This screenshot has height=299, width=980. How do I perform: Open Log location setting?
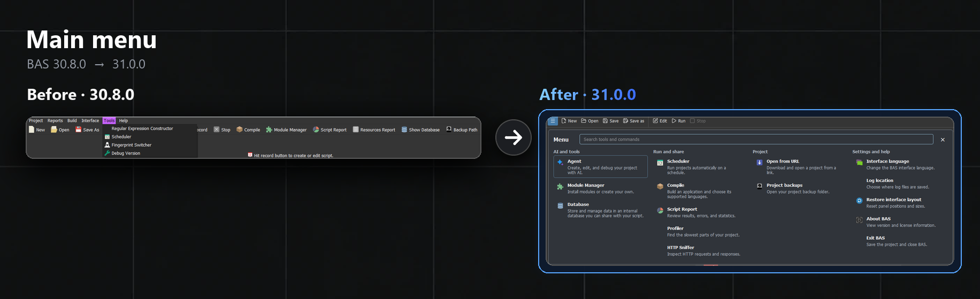point(898,183)
